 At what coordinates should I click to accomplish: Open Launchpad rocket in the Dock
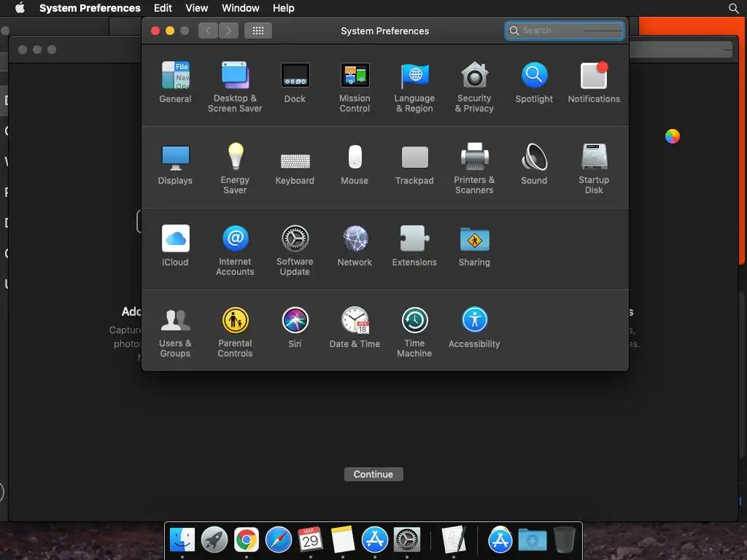pos(214,540)
